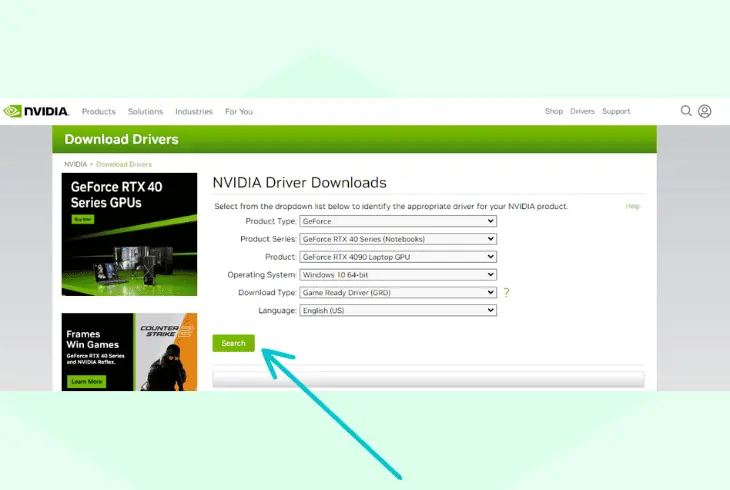Open the Products menu
This screenshot has height=490, width=730.
click(99, 111)
